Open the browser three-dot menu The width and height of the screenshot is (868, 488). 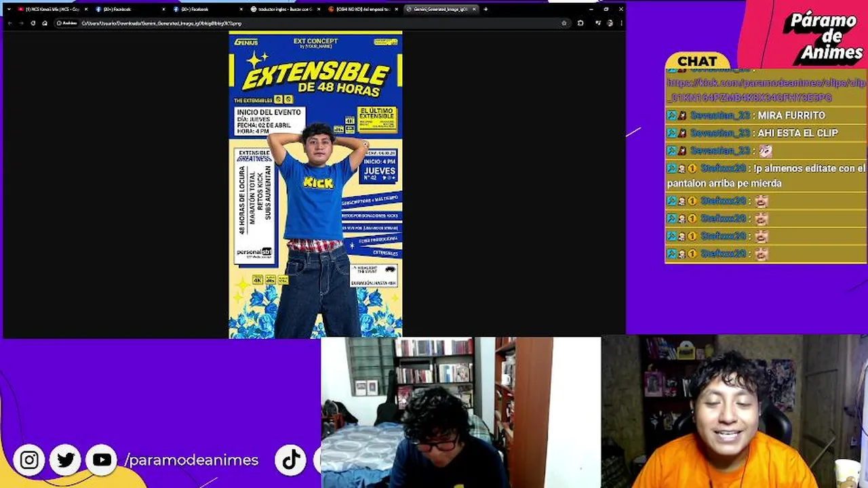[620, 23]
